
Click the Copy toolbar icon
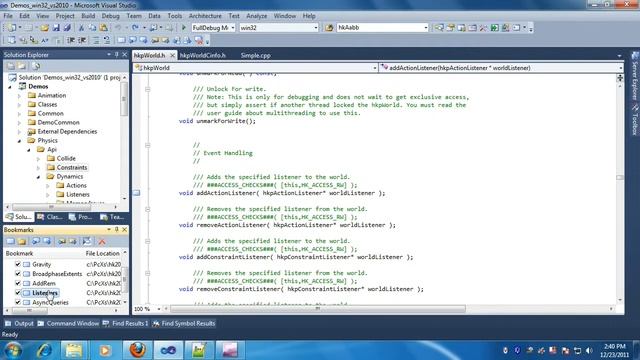point(92,28)
